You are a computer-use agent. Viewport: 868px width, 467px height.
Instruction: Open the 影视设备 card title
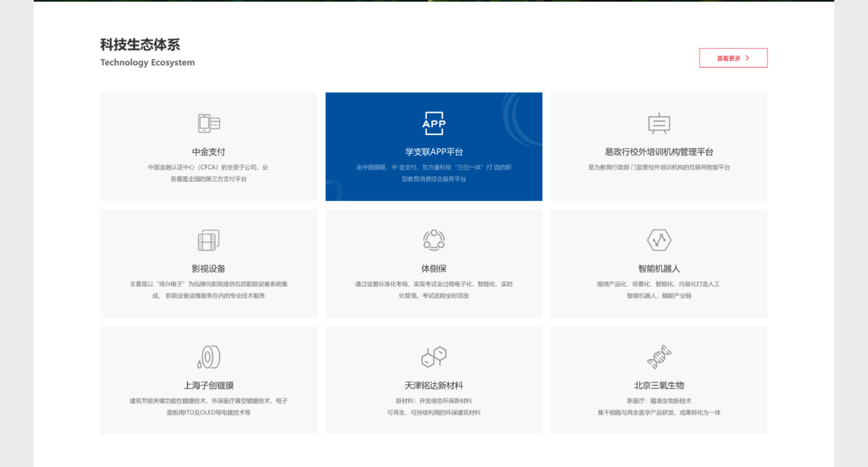[x=209, y=269]
